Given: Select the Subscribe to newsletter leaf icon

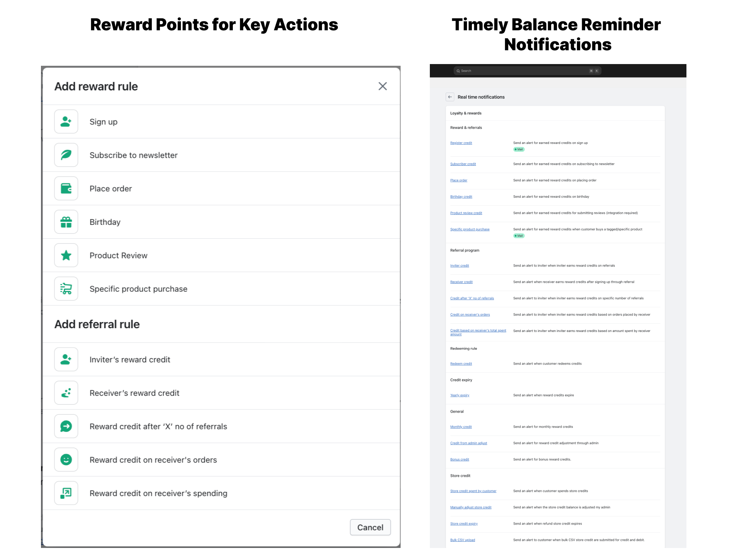Looking at the screenshot, I should [66, 155].
